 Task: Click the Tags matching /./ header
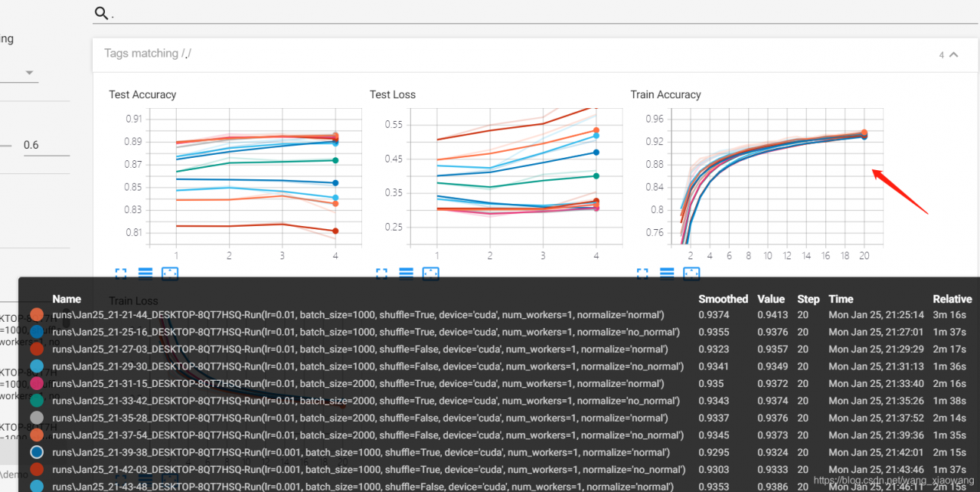[x=148, y=54]
